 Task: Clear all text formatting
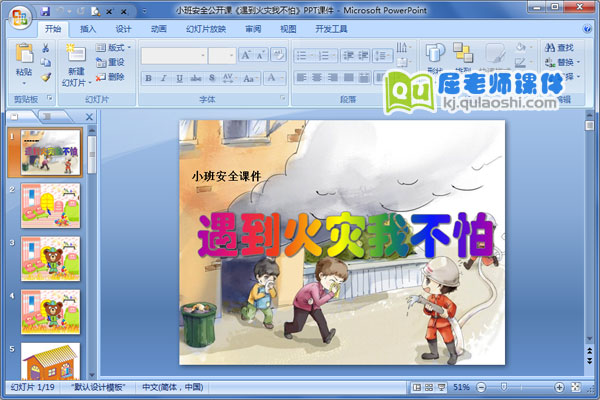point(278,55)
